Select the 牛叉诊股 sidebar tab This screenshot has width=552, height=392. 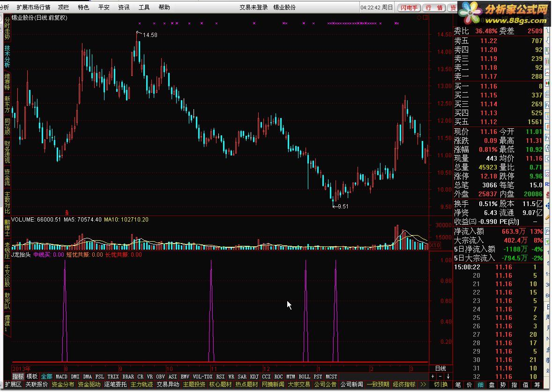7,275
